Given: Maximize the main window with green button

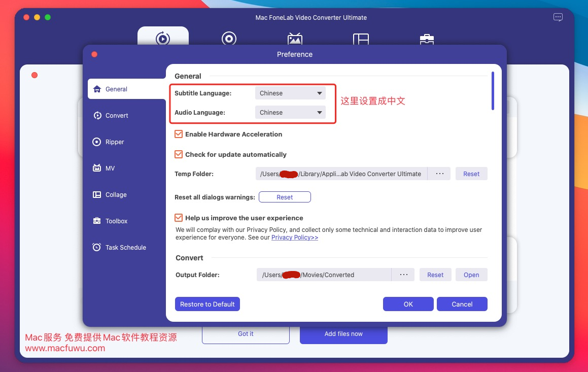Looking at the screenshot, I should (48, 17).
